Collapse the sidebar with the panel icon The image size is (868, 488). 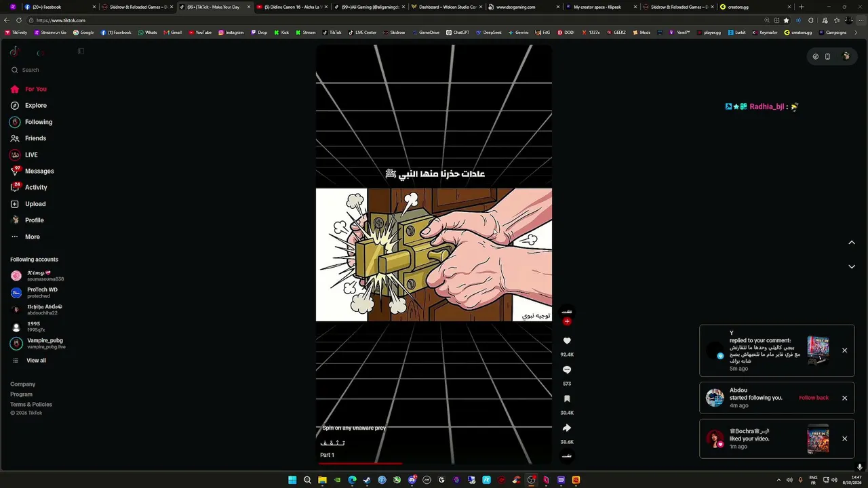tap(81, 52)
